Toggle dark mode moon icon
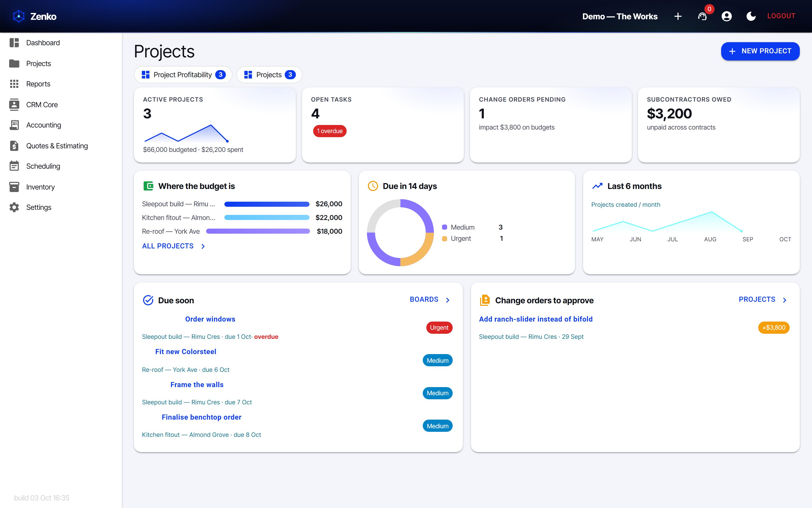 751,16
